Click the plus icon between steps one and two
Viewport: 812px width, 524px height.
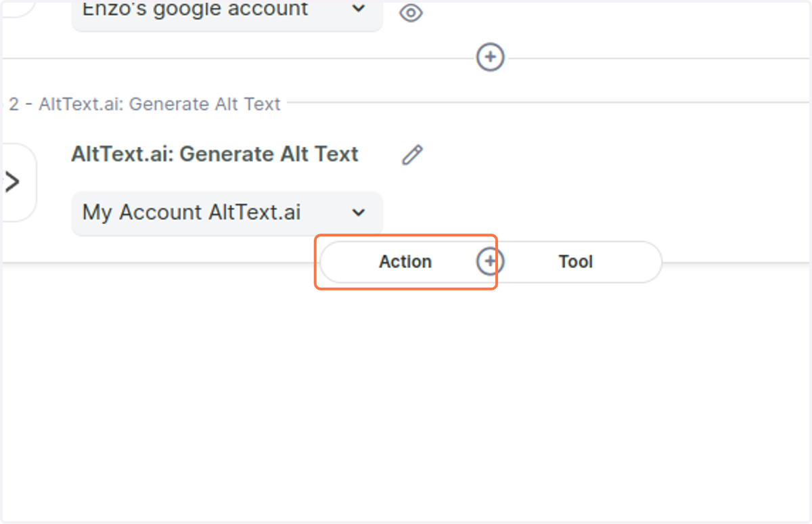pos(491,58)
